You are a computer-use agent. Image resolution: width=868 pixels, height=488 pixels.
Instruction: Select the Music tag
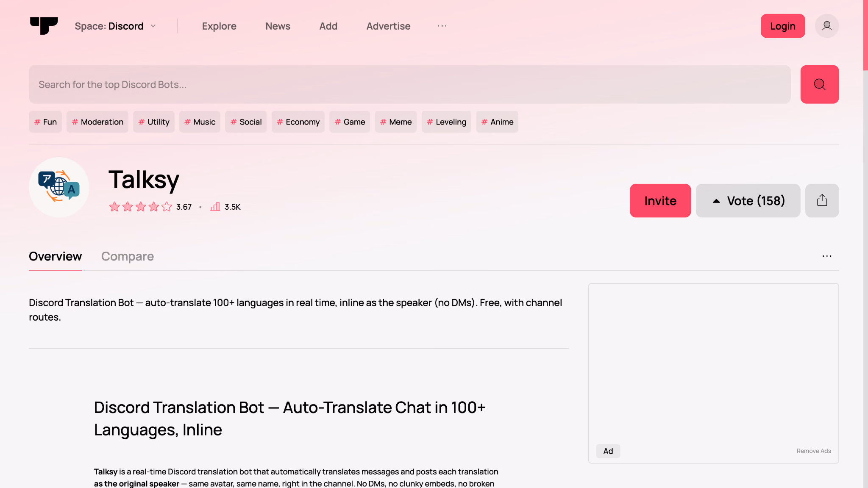(200, 122)
